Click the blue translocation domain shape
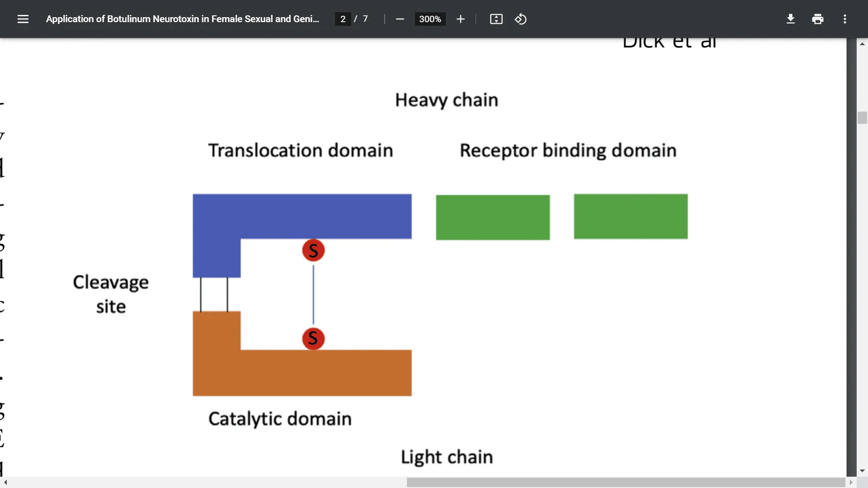The height and width of the screenshot is (488, 868). coord(302,217)
